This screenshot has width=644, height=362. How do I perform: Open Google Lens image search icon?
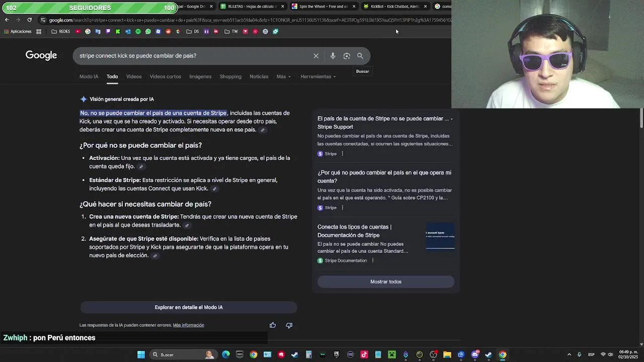(x=347, y=56)
